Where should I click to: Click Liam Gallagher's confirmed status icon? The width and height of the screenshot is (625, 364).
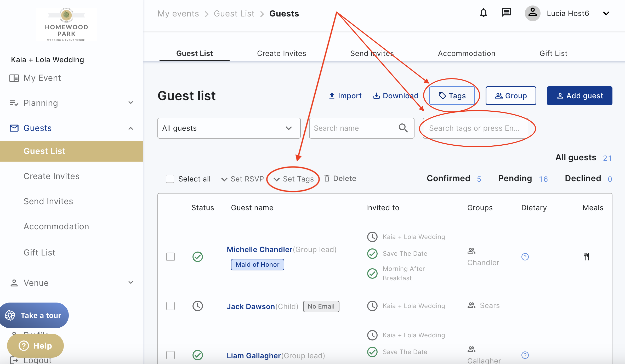pos(198,355)
